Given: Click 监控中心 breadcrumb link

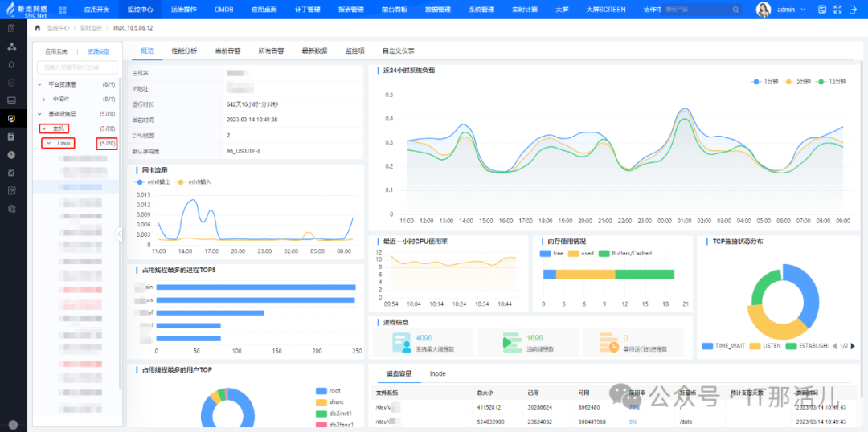Looking at the screenshot, I should coord(58,27).
